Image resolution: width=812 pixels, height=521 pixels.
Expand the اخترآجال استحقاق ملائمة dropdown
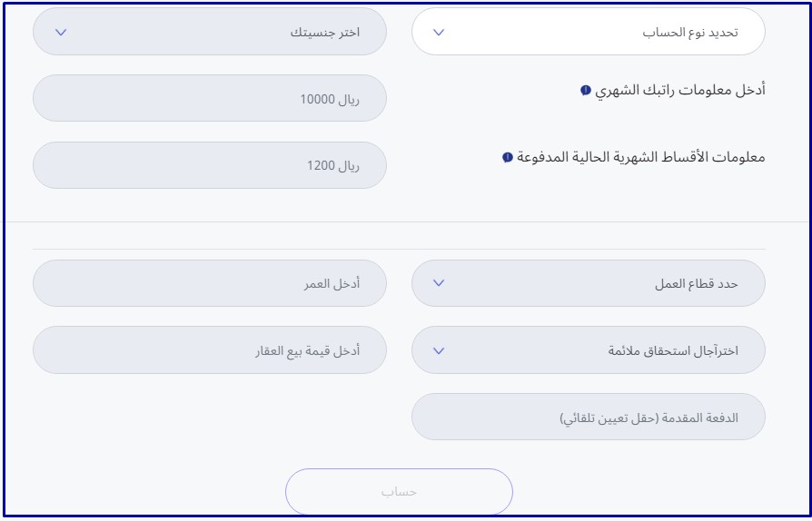(589, 350)
